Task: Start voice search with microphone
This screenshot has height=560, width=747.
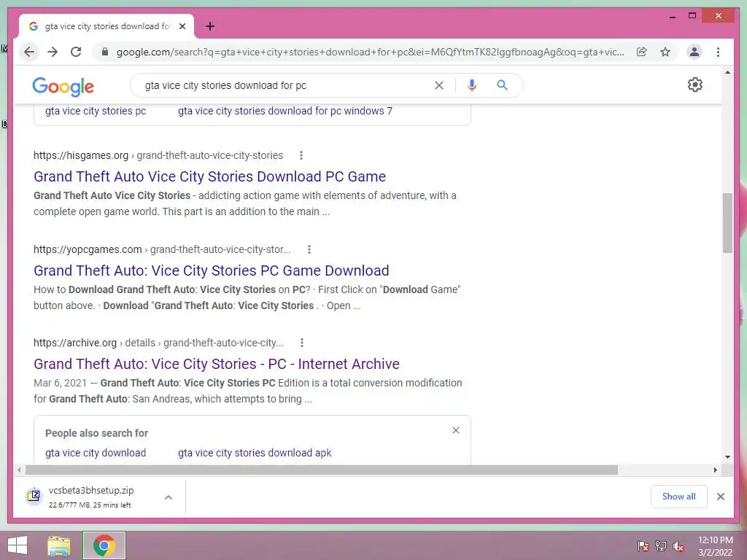Action: click(x=472, y=85)
